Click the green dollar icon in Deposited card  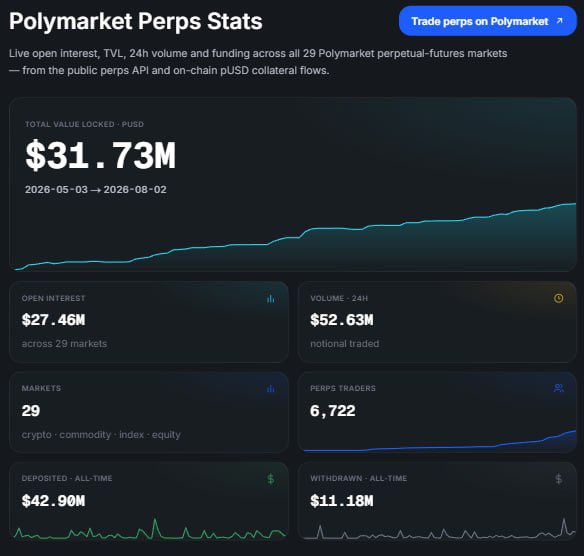[271, 479]
